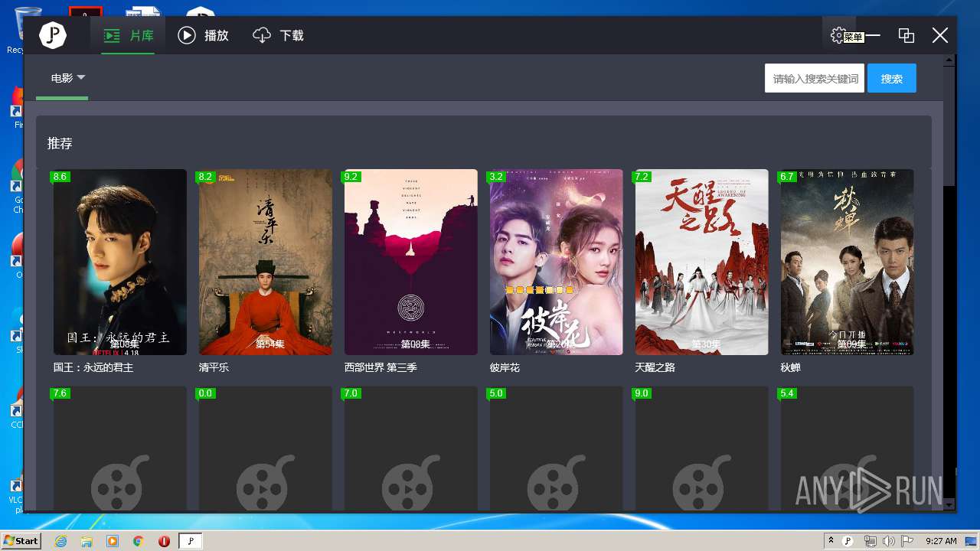Open the Windows Start menu
This screenshot has width=980, height=551.
tap(21, 540)
